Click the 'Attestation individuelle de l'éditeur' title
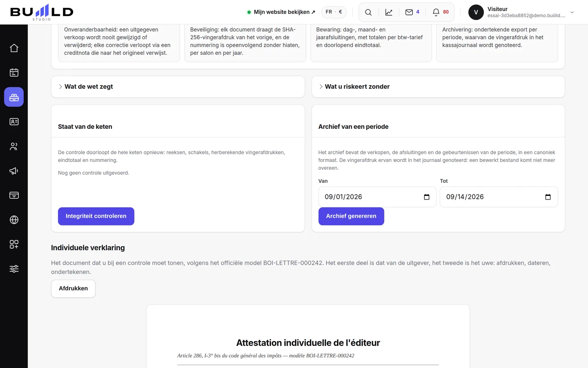The width and height of the screenshot is (588, 368). click(x=308, y=343)
